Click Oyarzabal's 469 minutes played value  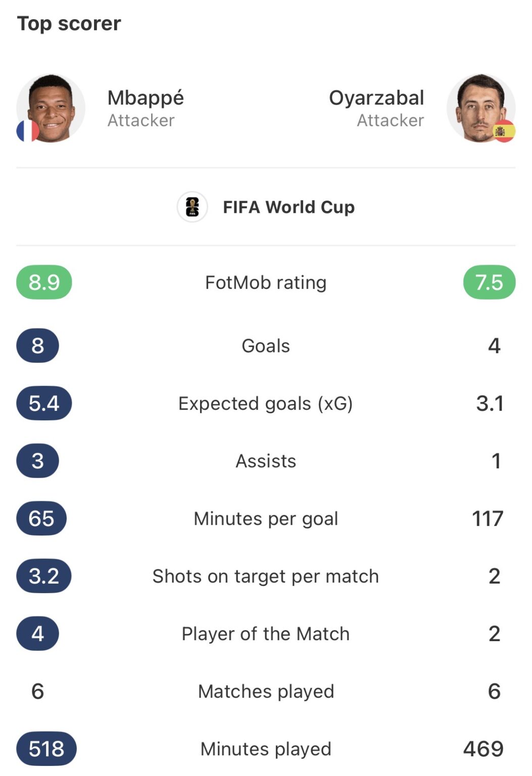483,749
